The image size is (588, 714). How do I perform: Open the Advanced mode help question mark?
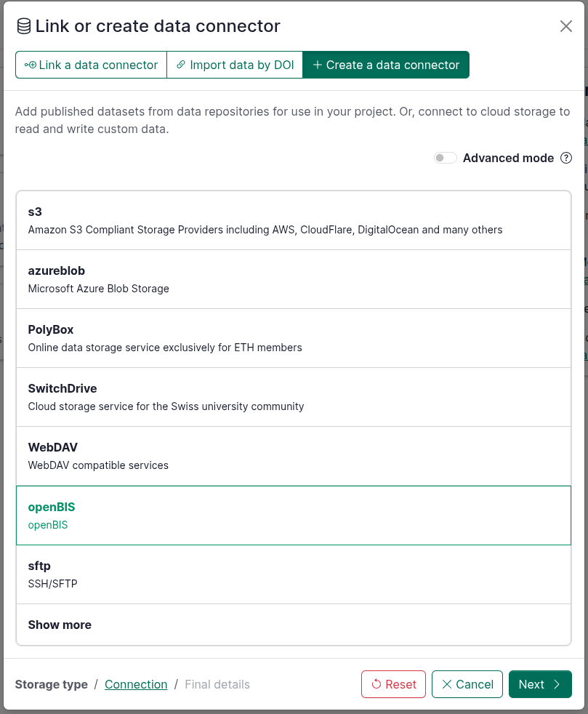[565, 158]
